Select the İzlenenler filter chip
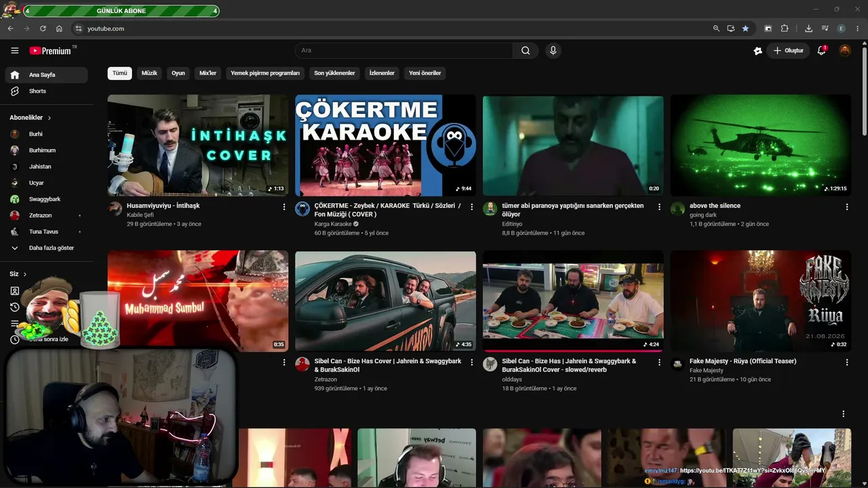This screenshot has width=868, height=488. click(x=382, y=73)
